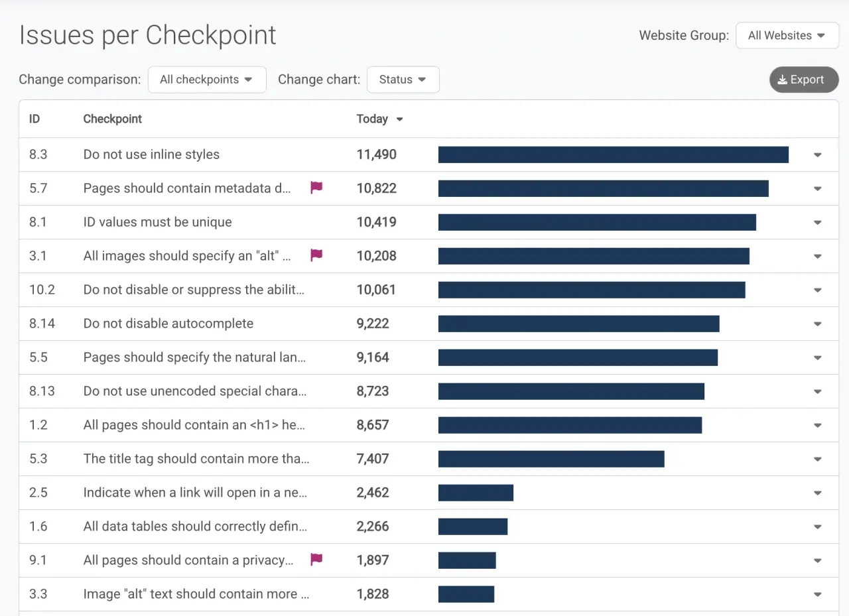Image resolution: width=849 pixels, height=616 pixels.
Task: Click the 10,208 count value
Action: (377, 256)
